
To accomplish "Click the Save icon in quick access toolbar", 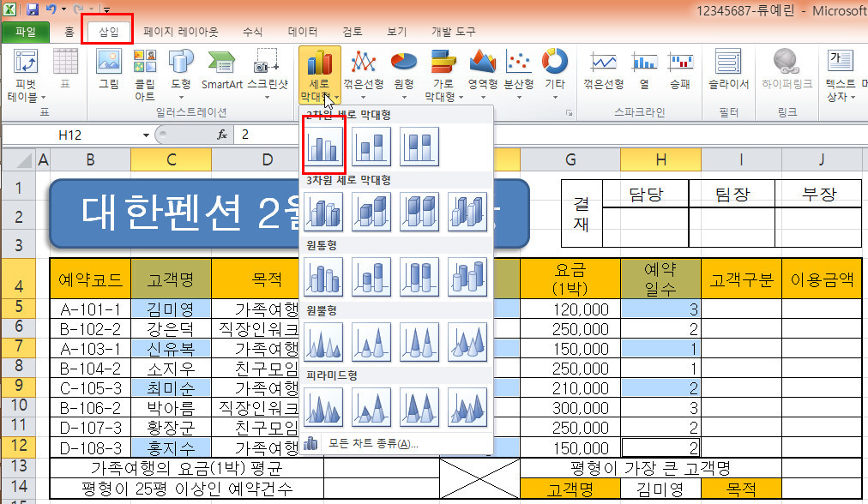I will tap(33, 9).
